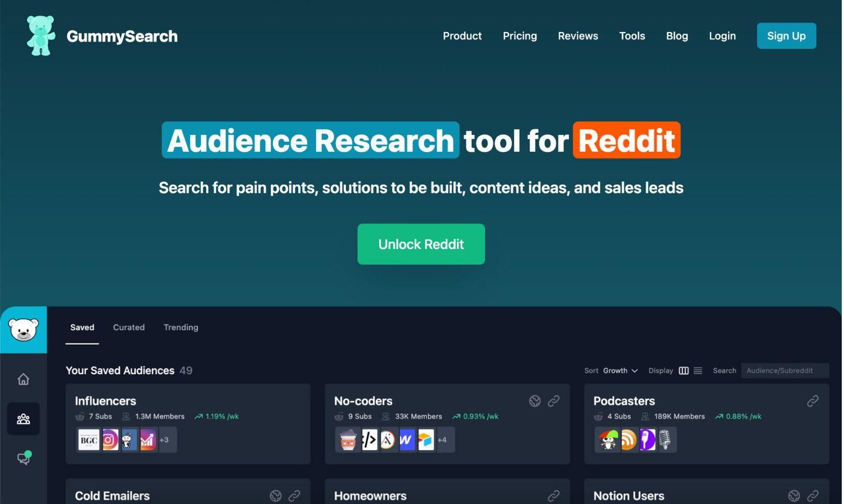Expand the +3 subreddits on Influencers
Screen dimensions: 844x504
click(x=164, y=440)
